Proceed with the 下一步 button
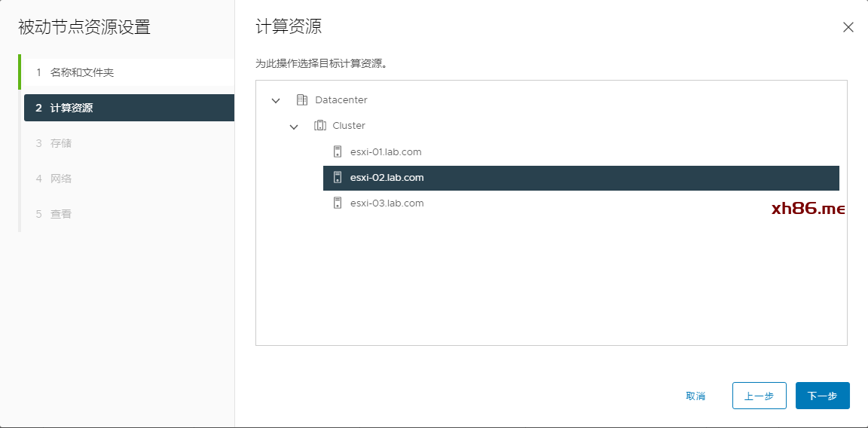 tap(822, 396)
